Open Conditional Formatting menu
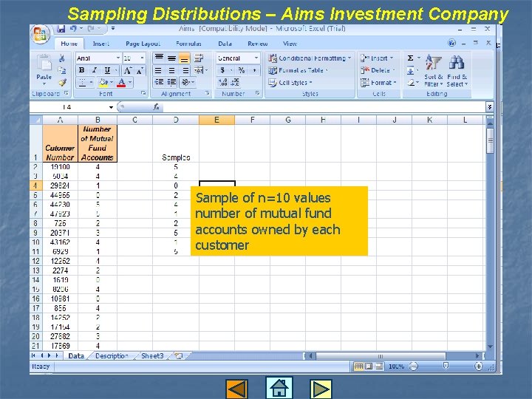532x399 pixels. pos(310,58)
